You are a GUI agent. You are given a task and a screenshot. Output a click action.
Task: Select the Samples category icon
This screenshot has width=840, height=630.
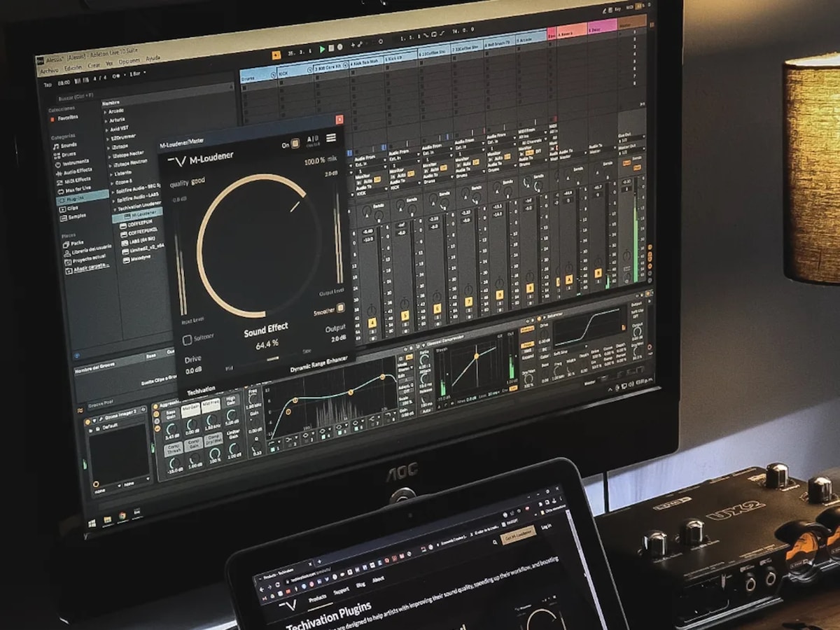coord(63,218)
